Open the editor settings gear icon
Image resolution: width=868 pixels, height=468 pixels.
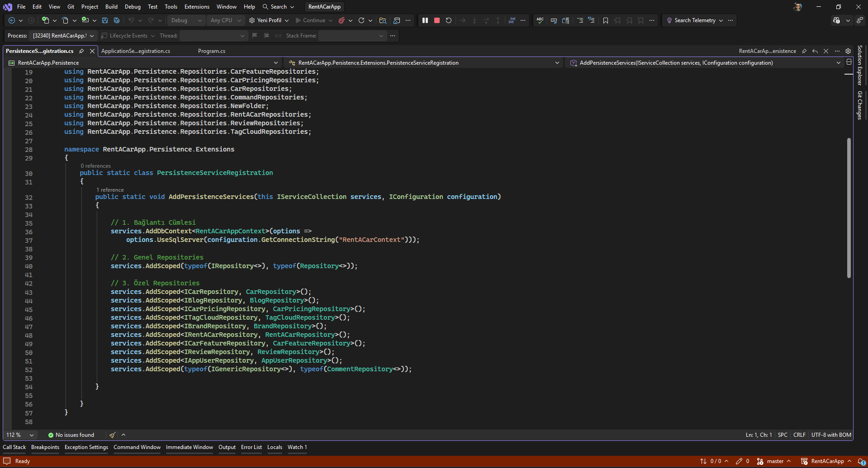click(x=848, y=51)
